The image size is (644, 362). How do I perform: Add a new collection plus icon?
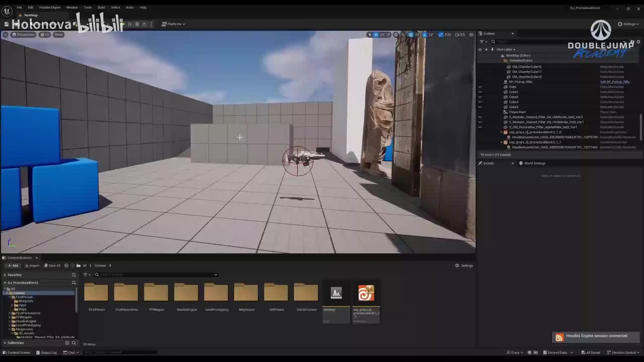[67, 343]
